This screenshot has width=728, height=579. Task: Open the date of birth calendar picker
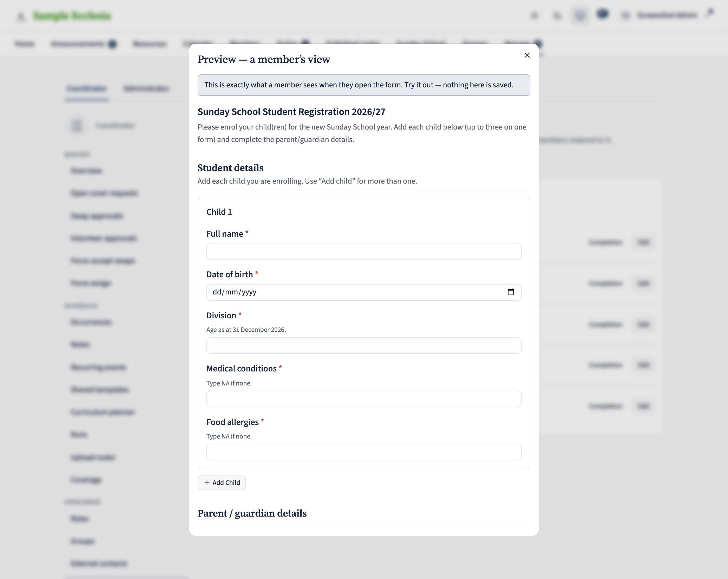point(511,292)
